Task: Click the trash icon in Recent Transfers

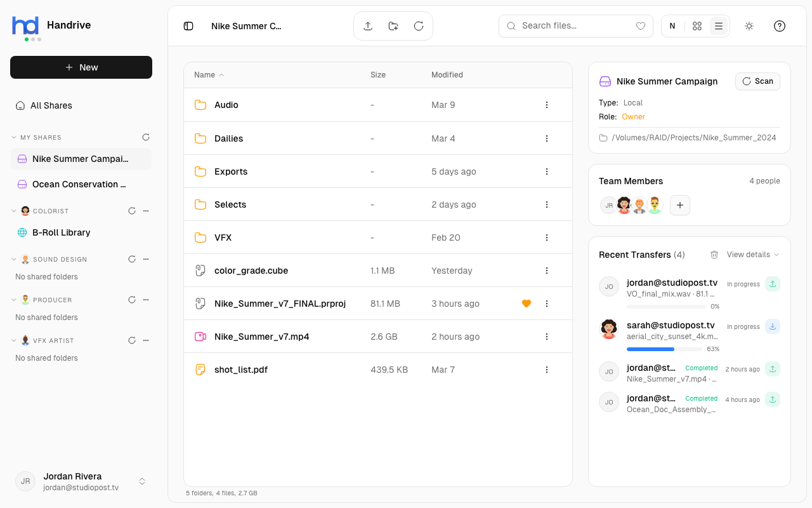Action: click(714, 255)
